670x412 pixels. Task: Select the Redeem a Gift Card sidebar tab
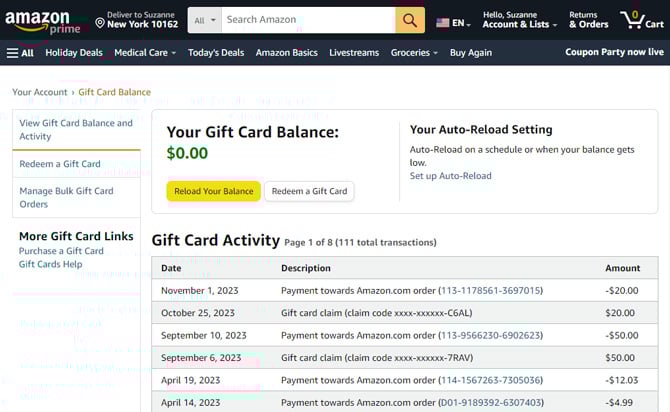click(x=76, y=164)
